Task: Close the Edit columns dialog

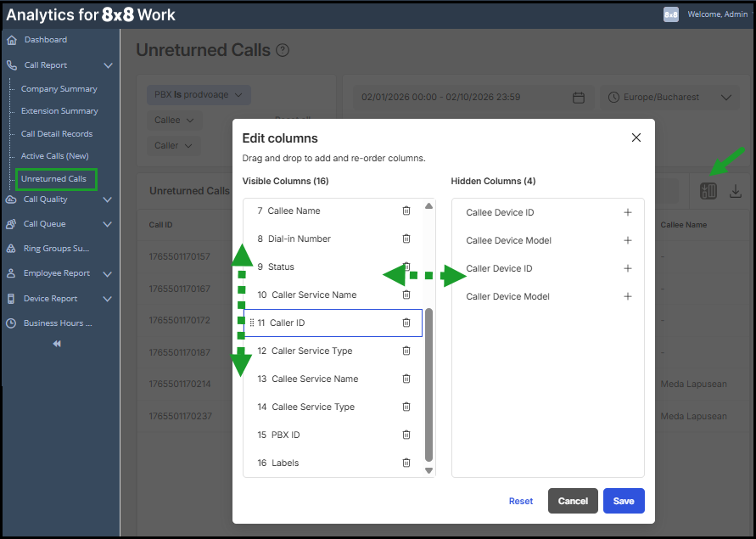Action: [x=636, y=138]
